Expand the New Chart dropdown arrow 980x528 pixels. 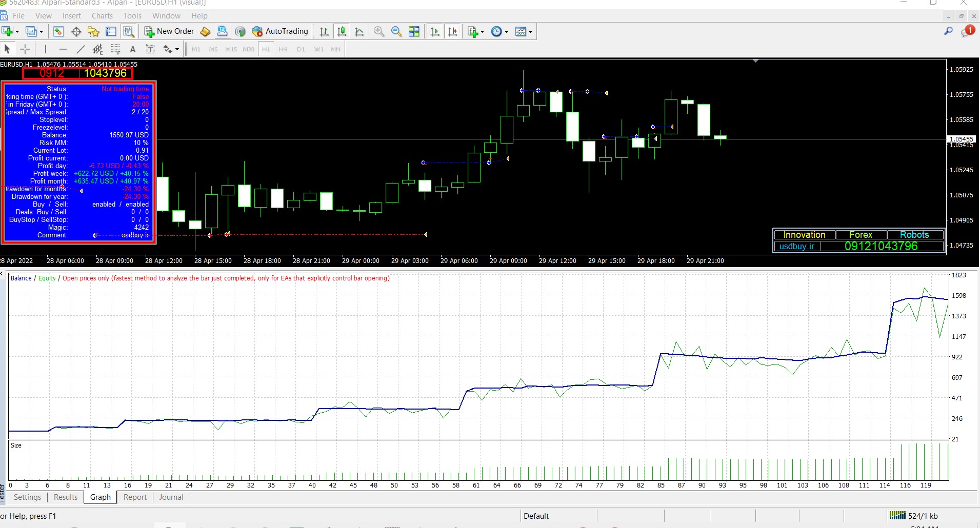click(x=17, y=32)
